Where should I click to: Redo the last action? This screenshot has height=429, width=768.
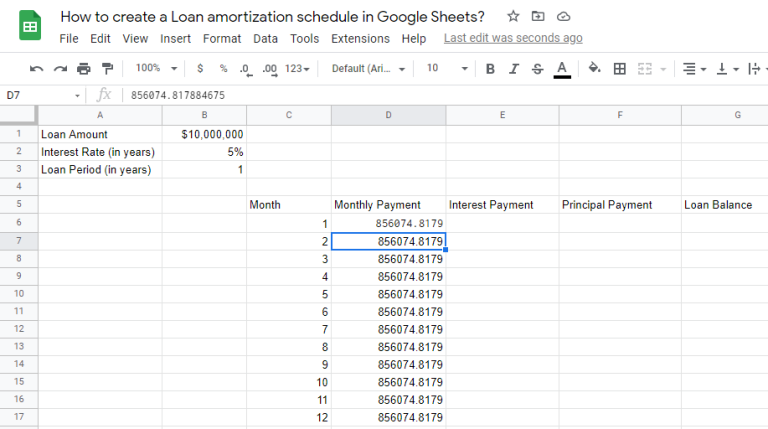pos(60,69)
